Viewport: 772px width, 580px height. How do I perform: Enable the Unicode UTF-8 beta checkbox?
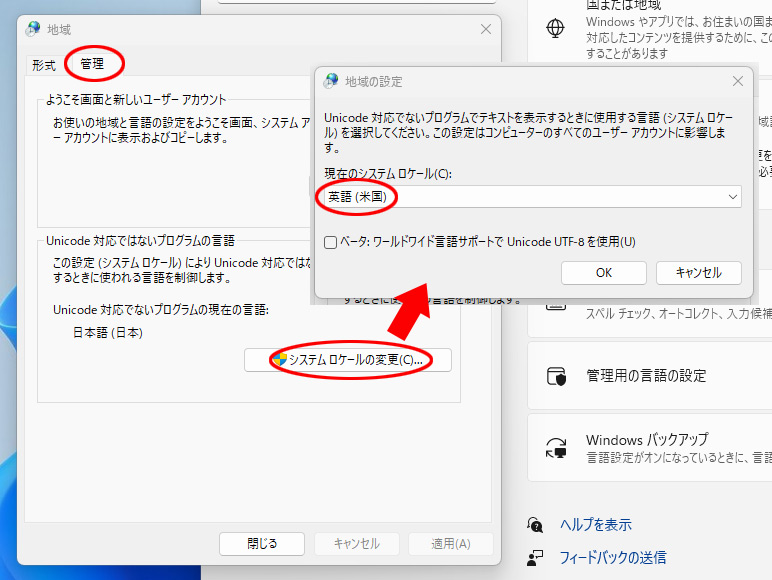[x=330, y=242]
